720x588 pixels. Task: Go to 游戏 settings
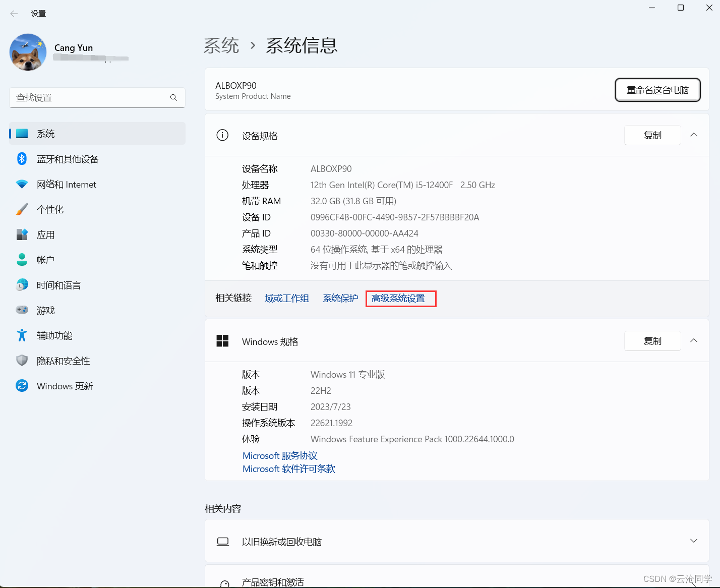pos(97,310)
